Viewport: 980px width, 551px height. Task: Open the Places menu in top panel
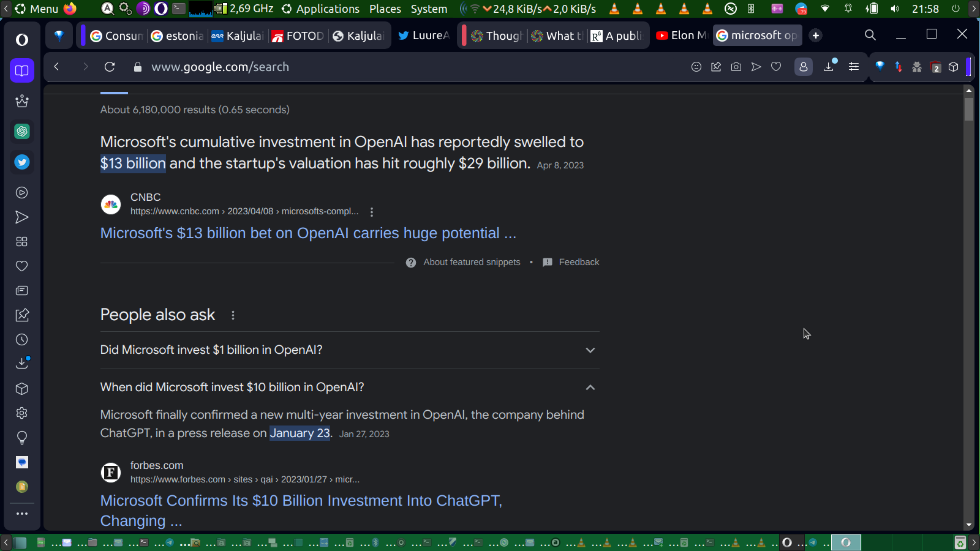point(385,9)
